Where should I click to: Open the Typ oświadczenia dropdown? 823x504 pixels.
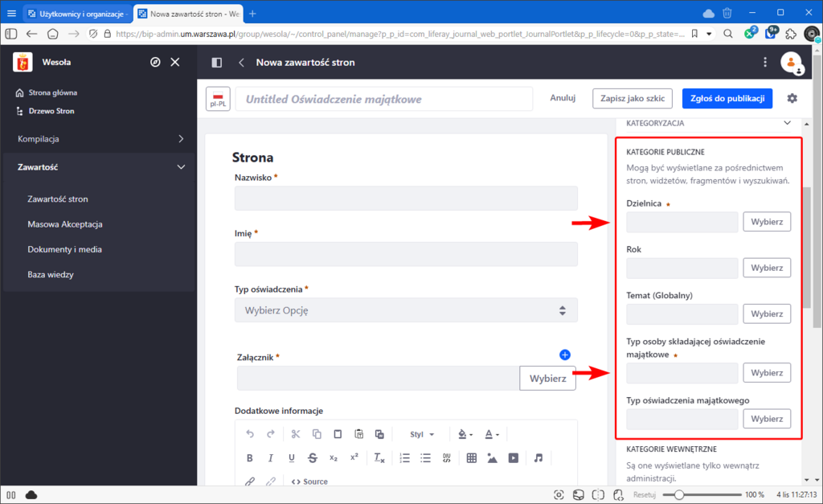coord(406,310)
